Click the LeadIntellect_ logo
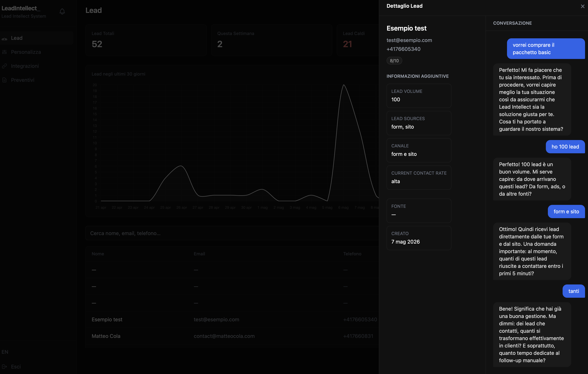 click(x=21, y=8)
